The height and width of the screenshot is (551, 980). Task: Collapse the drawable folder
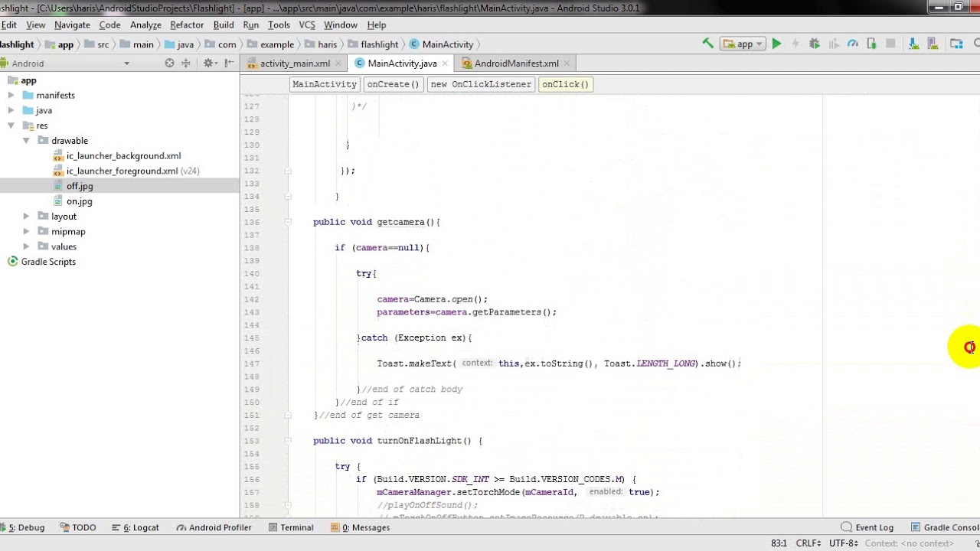coord(26,141)
